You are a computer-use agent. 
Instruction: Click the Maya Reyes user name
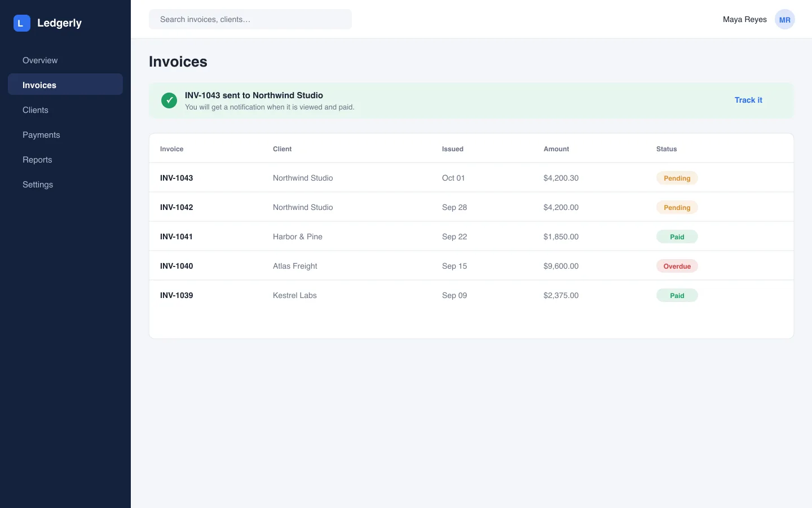point(744,19)
